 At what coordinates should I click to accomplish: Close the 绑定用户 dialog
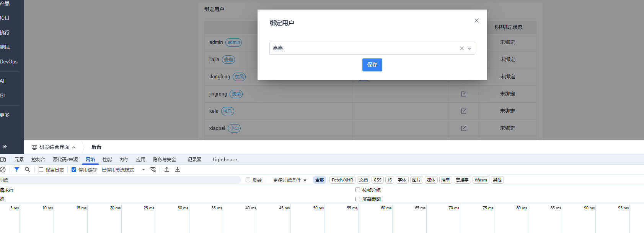point(476,21)
